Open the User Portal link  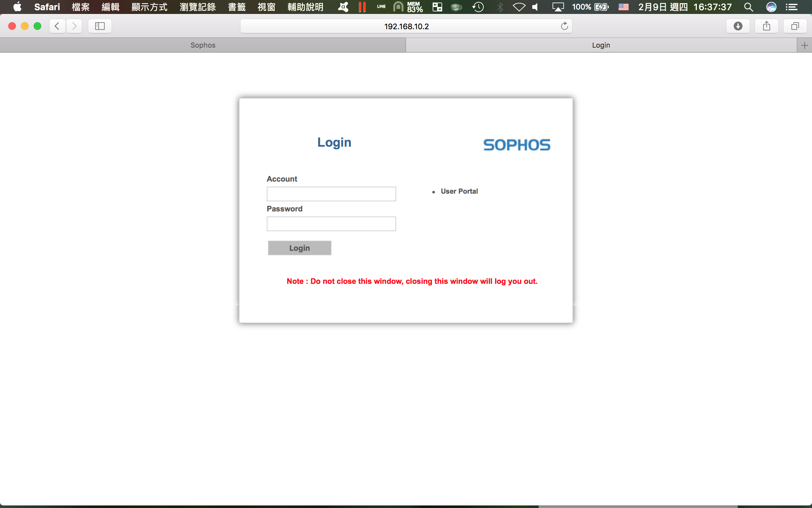pos(459,191)
